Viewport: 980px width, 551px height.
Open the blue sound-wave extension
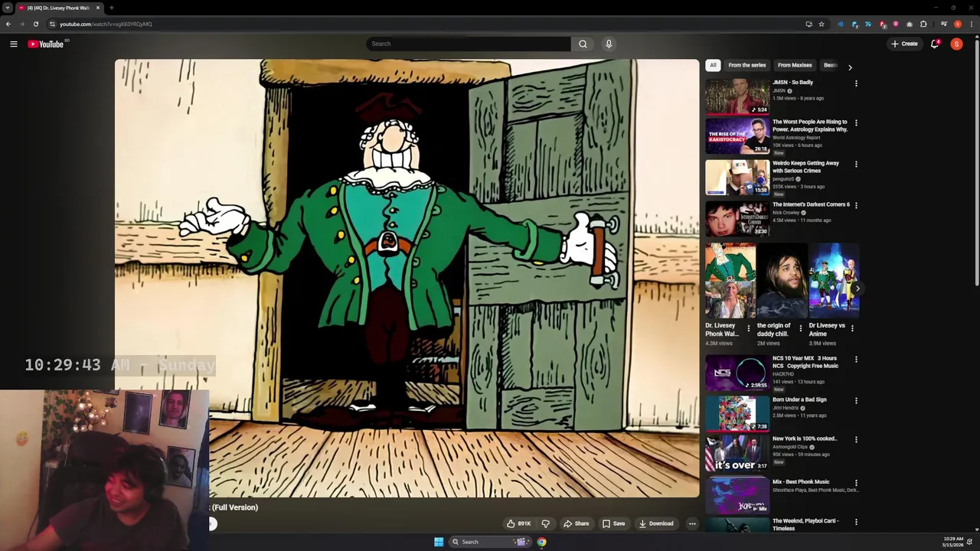coord(841,24)
